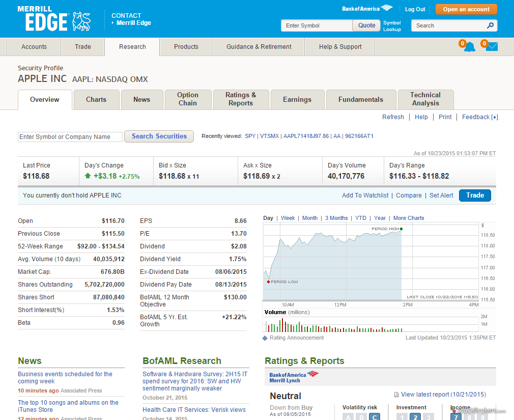Viewport: 514px width, 420px height.
Task: Click View latest report (10/21/2015)
Action: [444, 395]
